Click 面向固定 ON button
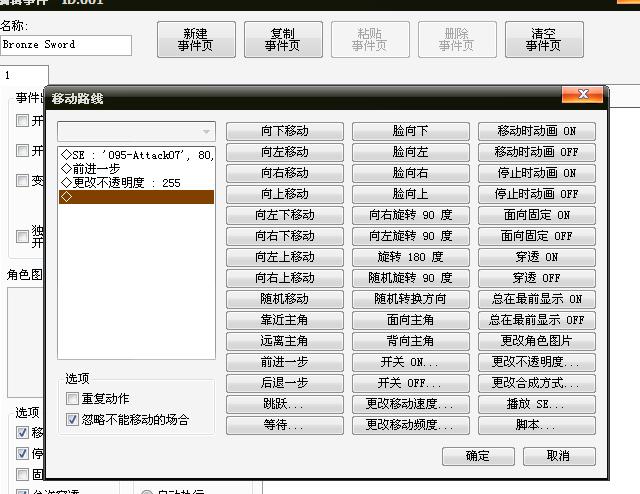The height and width of the screenshot is (494, 640). 537,215
